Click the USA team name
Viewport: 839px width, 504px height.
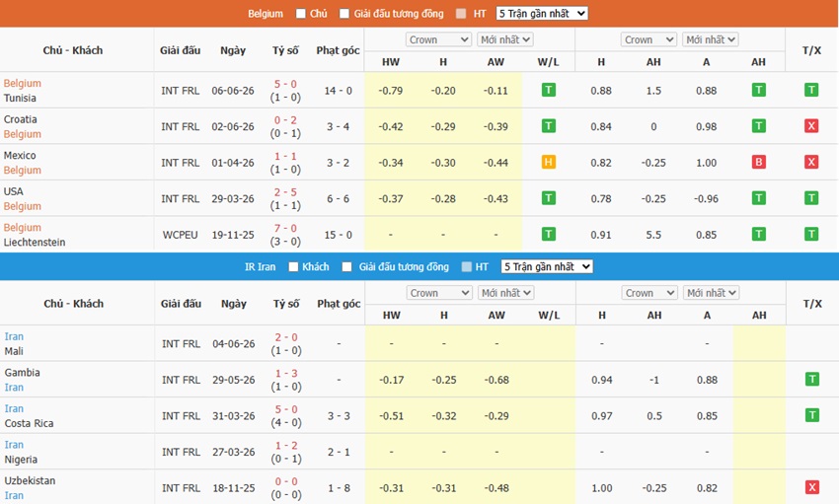14,191
